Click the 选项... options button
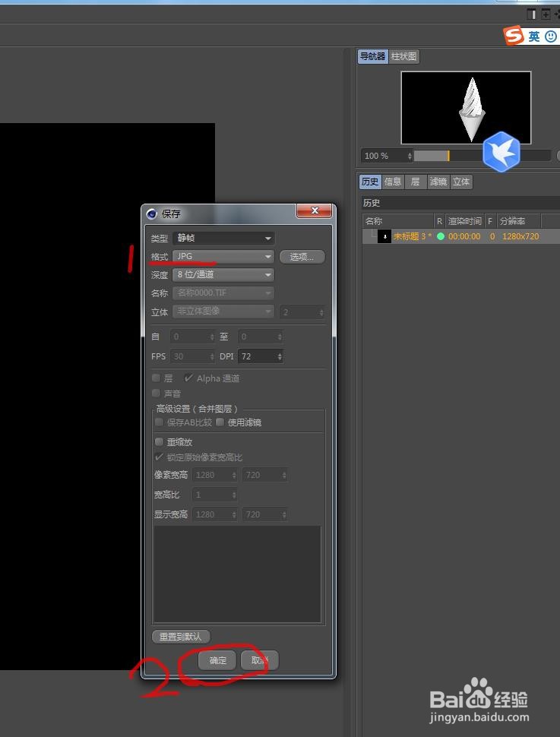This screenshot has width=560, height=737. click(302, 257)
